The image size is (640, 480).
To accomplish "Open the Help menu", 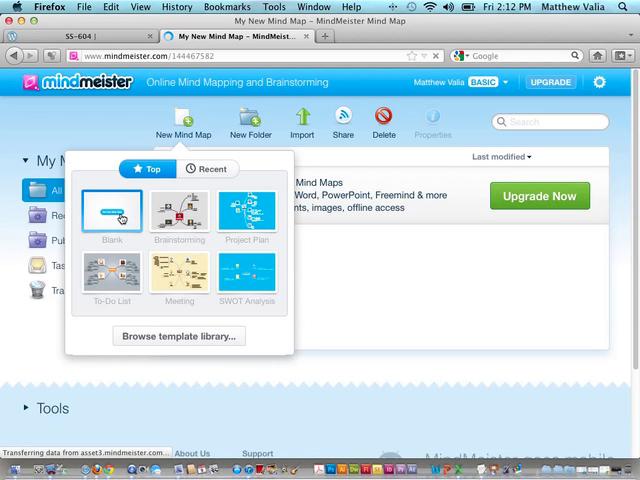I will click(x=351, y=7).
